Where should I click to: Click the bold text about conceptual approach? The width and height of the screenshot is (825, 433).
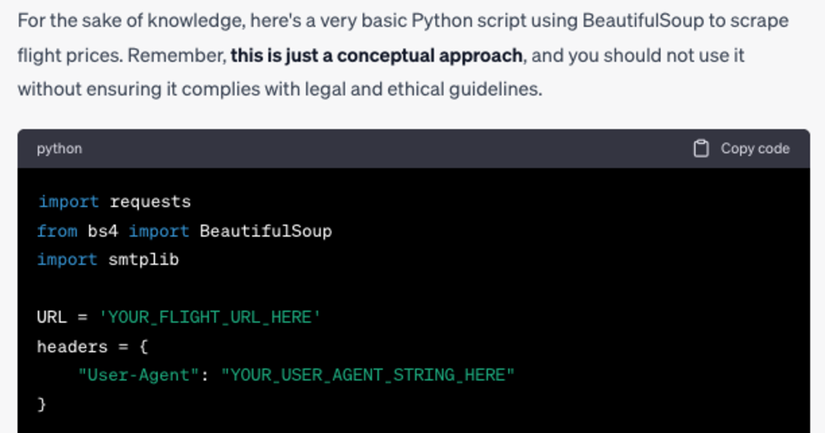click(x=376, y=55)
